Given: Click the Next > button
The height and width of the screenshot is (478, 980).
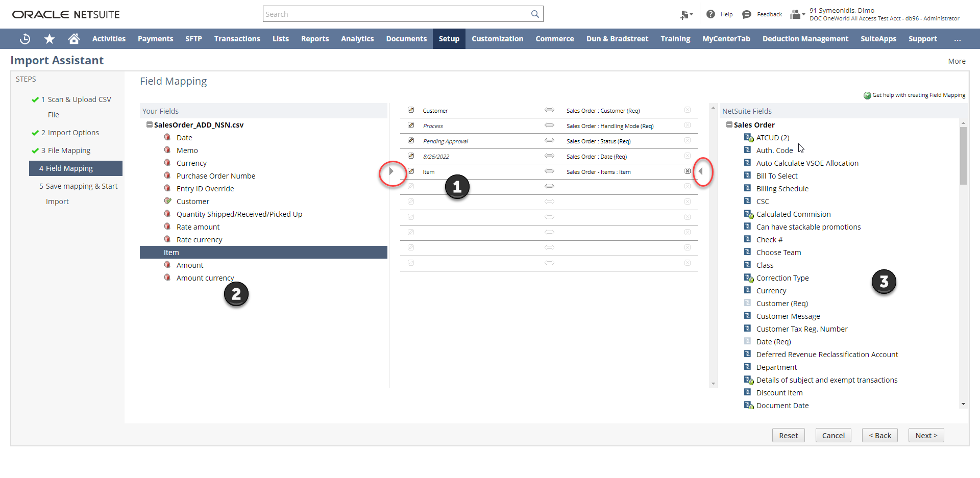Looking at the screenshot, I should click(x=926, y=435).
